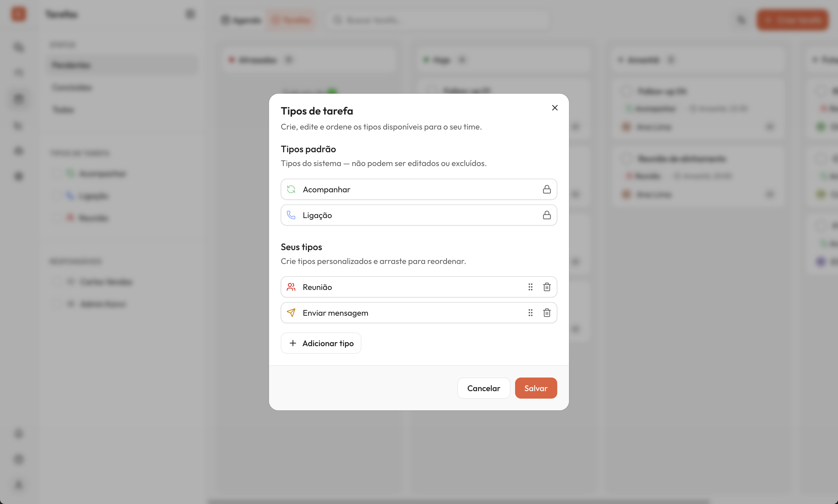Save changes with the Salvar button

[536, 388]
